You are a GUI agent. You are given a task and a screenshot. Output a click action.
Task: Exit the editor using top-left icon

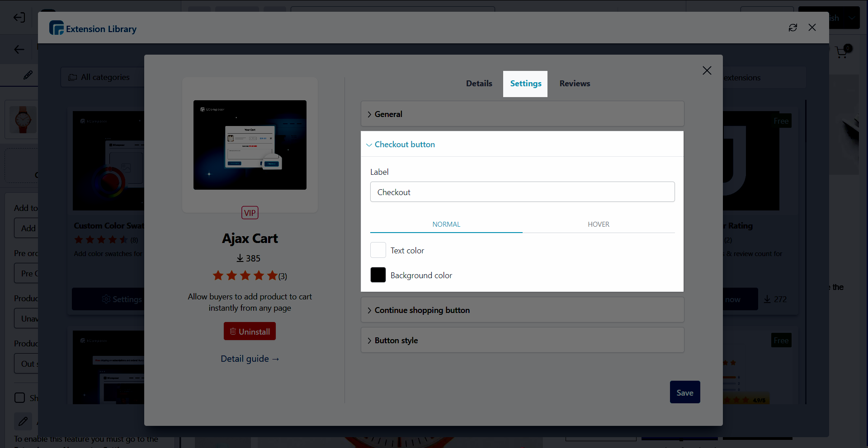(19, 18)
